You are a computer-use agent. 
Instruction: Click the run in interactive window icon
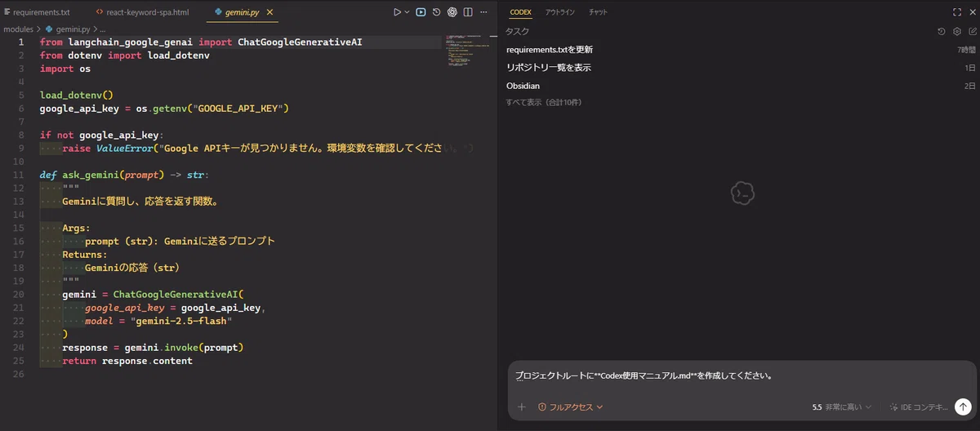coord(421,12)
